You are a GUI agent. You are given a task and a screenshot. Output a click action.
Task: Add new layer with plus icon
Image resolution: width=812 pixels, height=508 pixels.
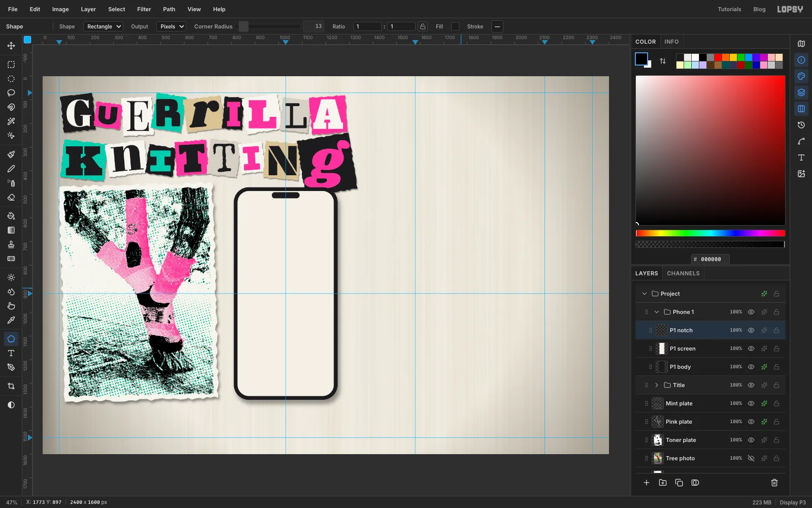647,483
